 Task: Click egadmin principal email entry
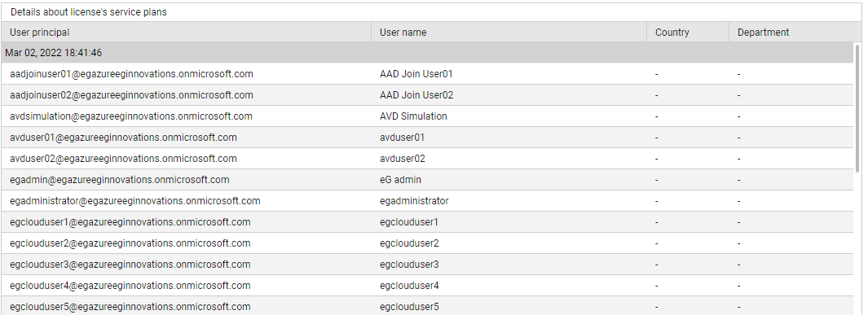tap(119, 180)
